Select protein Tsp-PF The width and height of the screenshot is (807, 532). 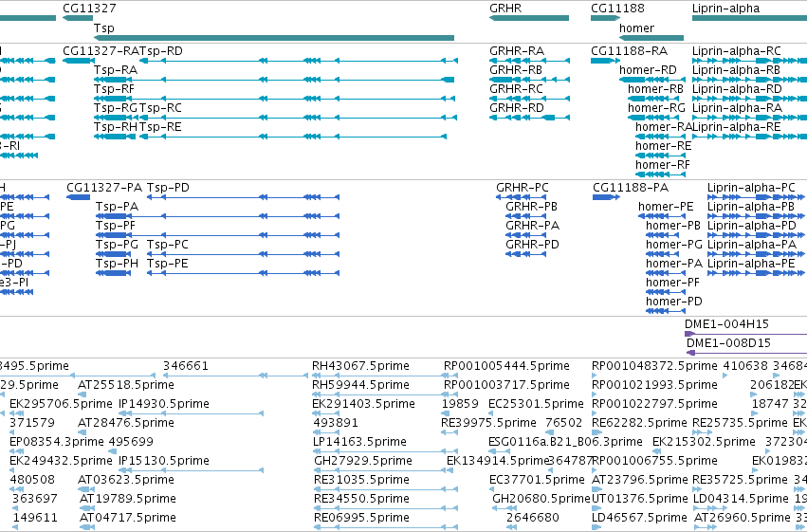(x=116, y=226)
